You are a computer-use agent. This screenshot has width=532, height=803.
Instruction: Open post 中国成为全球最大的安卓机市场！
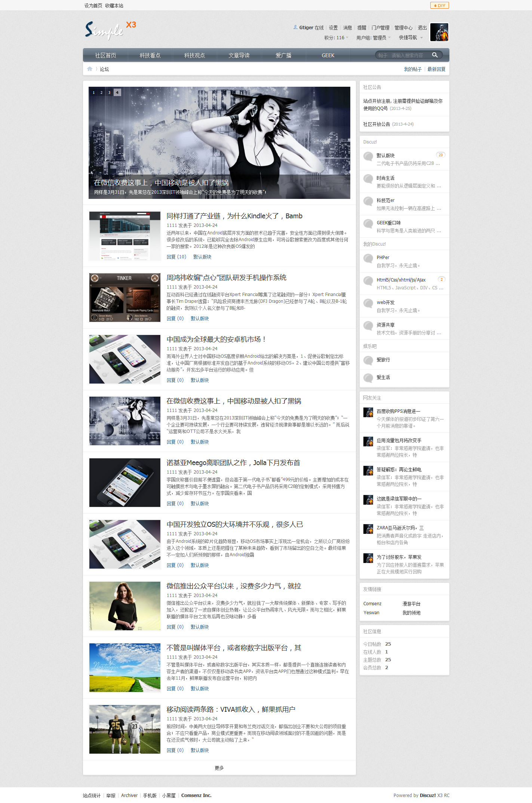coord(216,339)
